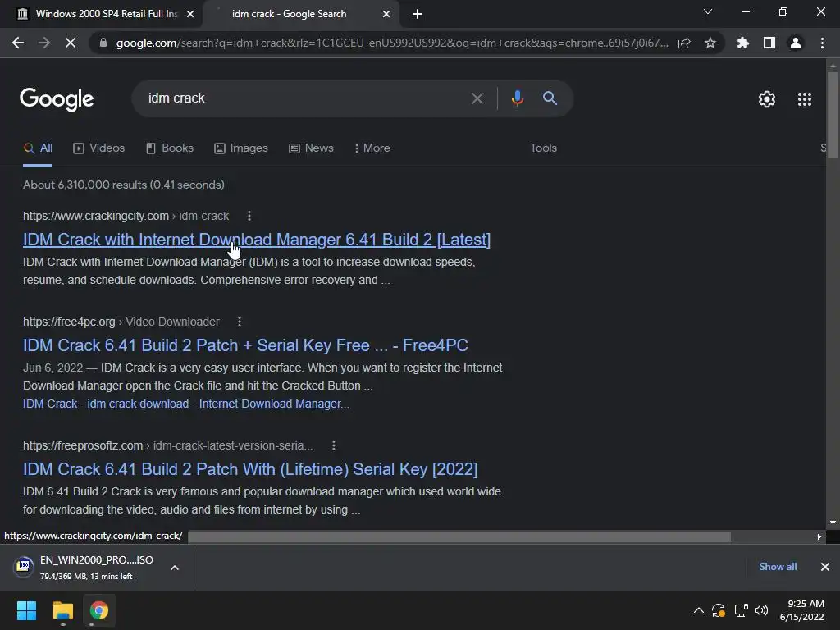Start voice search with the microphone
Viewport: 840px width, 630px height.
(x=517, y=98)
